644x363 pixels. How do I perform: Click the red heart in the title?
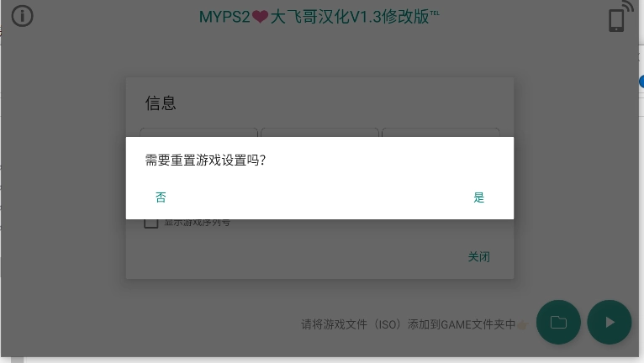[x=260, y=17]
